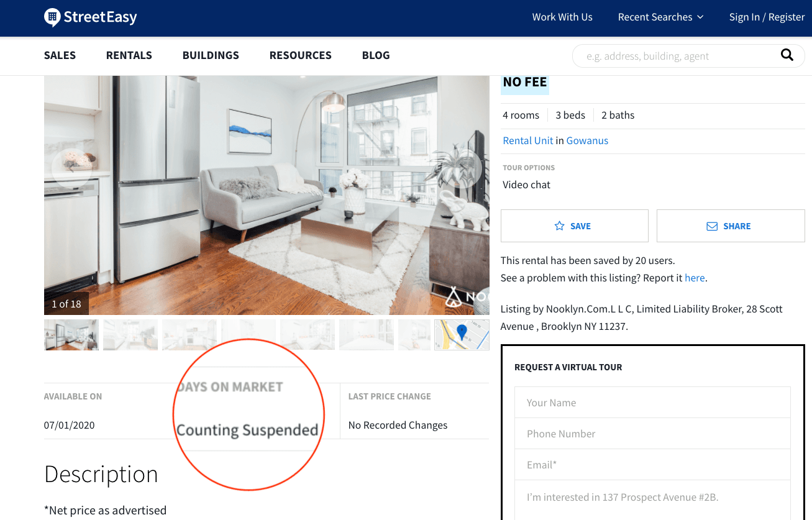Click the envelope icon inside the SHARE button
This screenshot has width=812, height=520.
pos(711,226)
